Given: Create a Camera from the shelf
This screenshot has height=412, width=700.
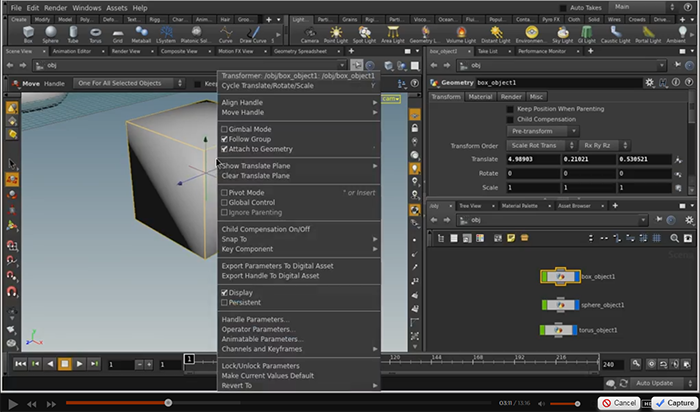Looking at the screenshot, I should (309, 32).
